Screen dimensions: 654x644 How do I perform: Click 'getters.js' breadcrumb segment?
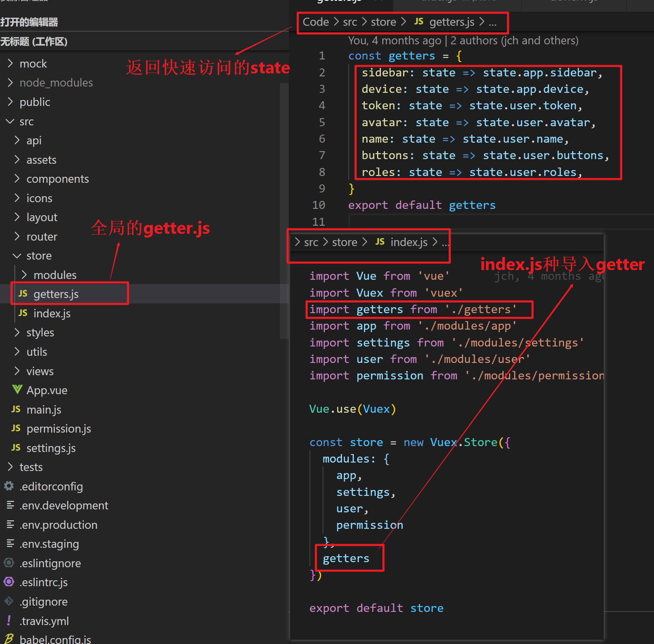coord(452,22)
